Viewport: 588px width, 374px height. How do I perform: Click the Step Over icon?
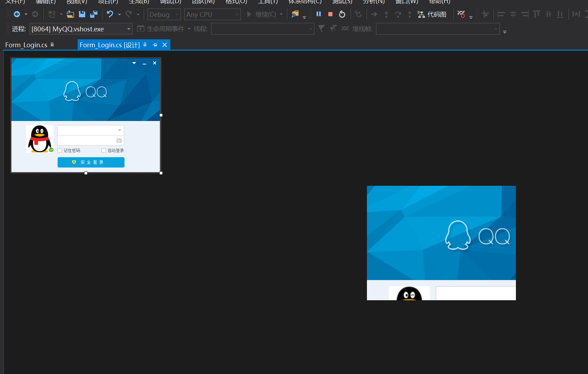pos(398,14)
